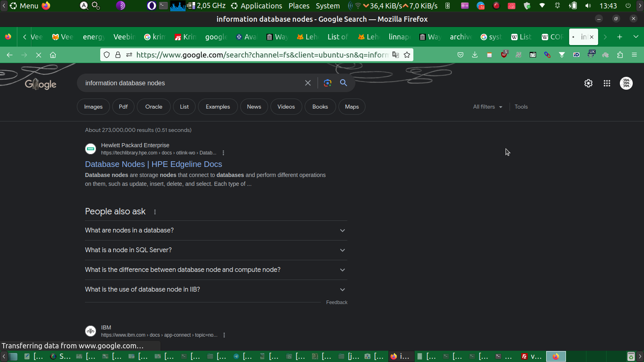The image size is (644, 362).
Task: Open the System menu in top panel
Action: (328, 6)
